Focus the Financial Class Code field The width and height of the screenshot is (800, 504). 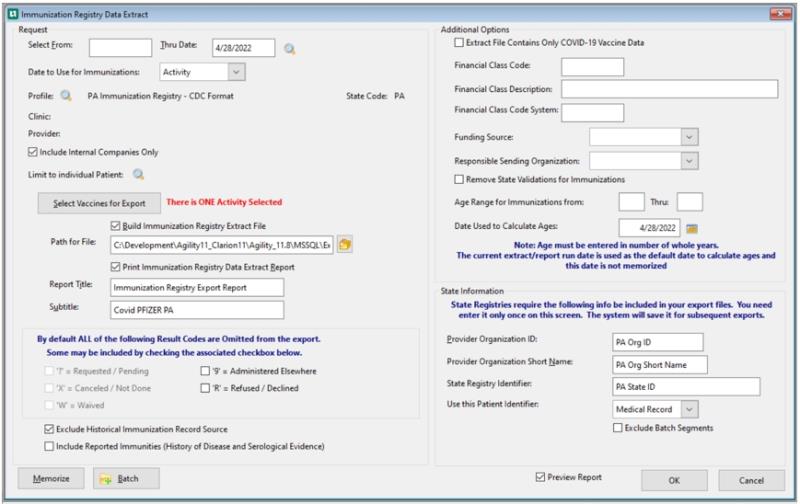(592, 67)
